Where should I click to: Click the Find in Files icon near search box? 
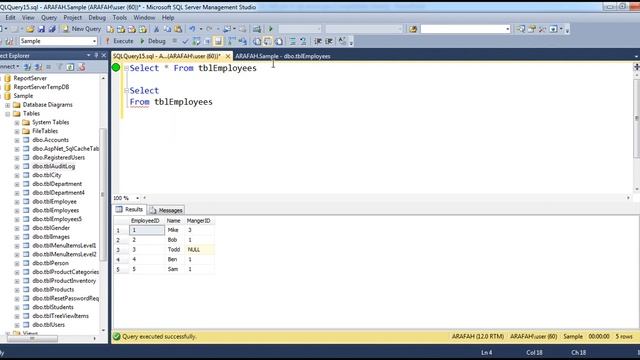(413, 29)
